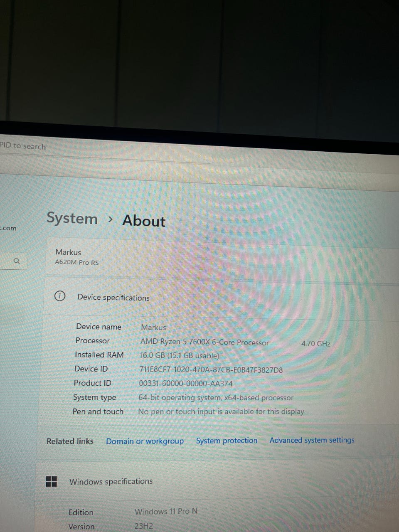The width and height of the screenshot is (399, 532).
Task: Click the Device specifications info icon
Action: (x=60, y=296)
